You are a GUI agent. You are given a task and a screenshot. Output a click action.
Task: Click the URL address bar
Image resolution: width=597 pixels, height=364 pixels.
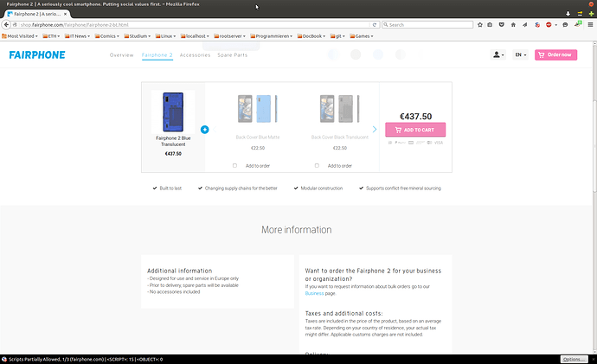tap(194, 25)
